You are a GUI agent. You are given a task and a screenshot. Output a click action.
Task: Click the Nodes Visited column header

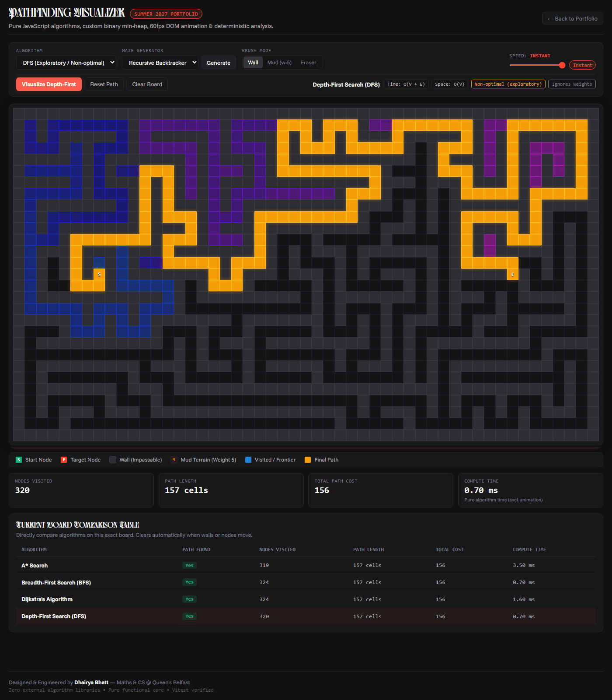click(277, 549)
